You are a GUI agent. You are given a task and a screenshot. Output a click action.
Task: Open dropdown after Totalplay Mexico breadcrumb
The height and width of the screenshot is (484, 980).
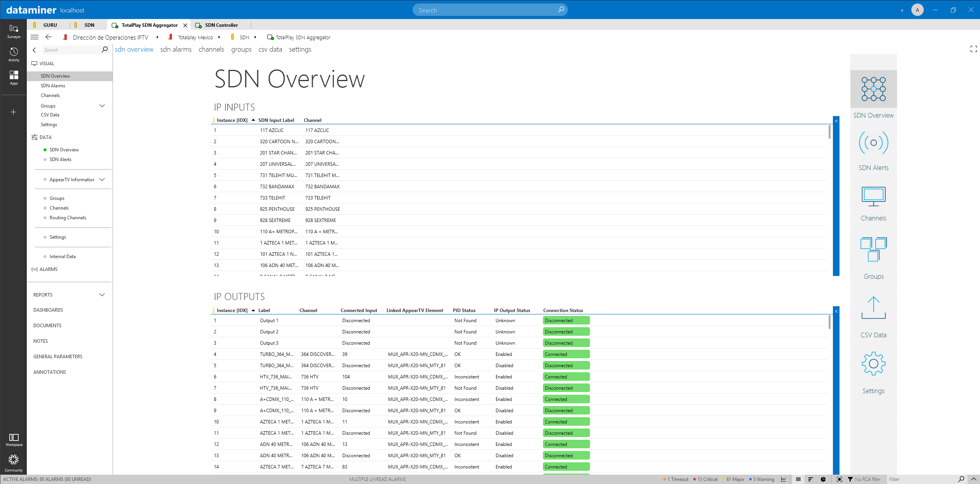coord(219,37)
